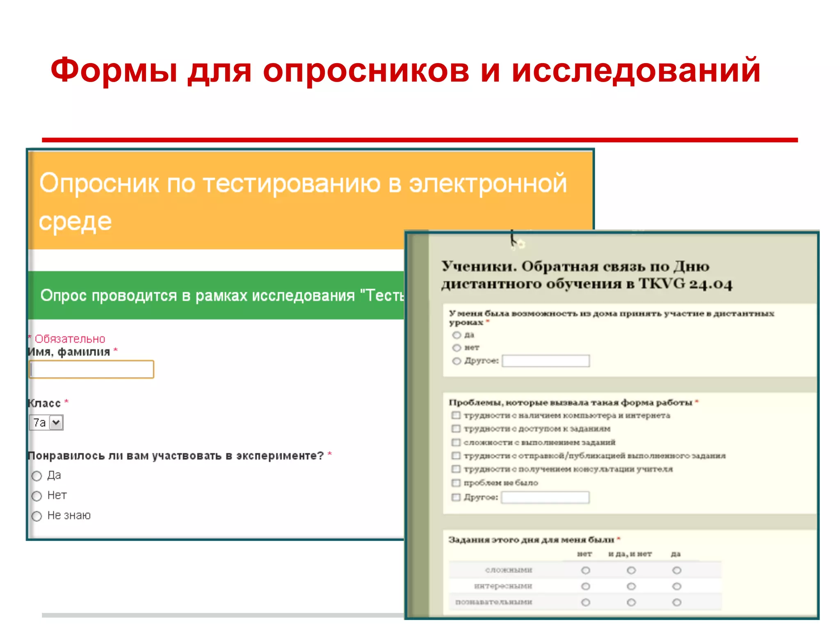Mark 'познавательными' row as 'да'
Image resolution: width=840 pixels, height=630 pixels.
pyautogui.click(x=677, y=602)
